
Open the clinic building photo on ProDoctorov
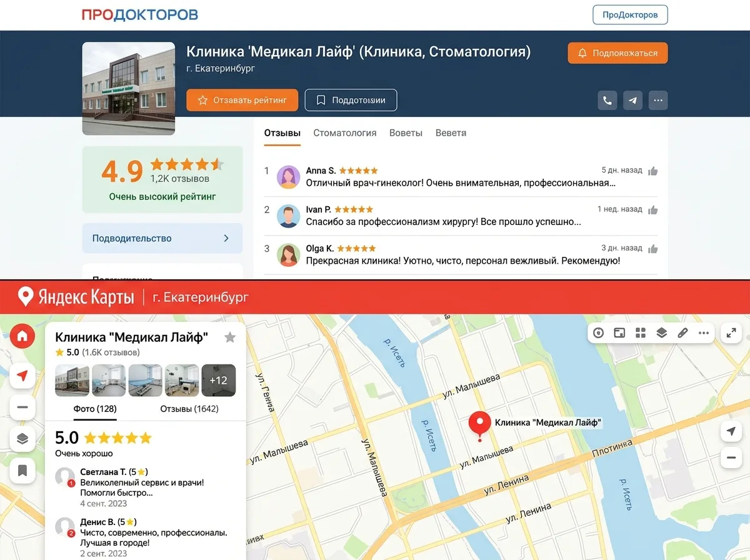pos(129,88)
